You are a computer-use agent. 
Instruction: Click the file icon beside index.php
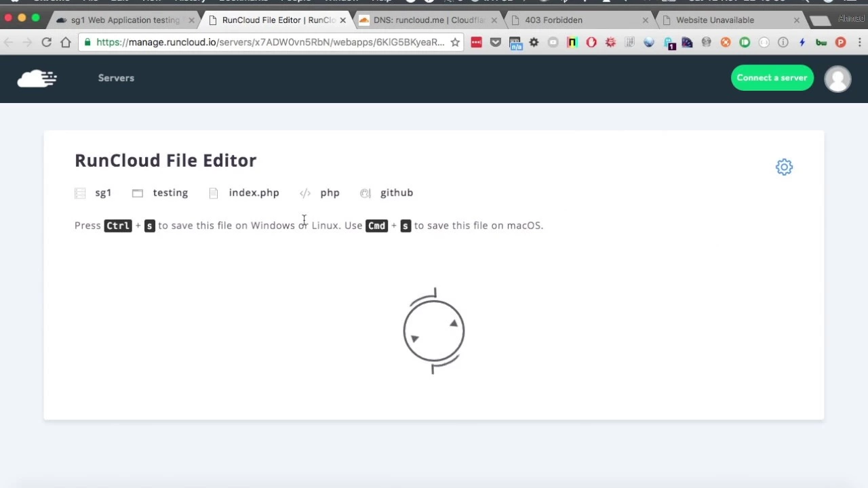pyautogui.click(x=214, y=193)
